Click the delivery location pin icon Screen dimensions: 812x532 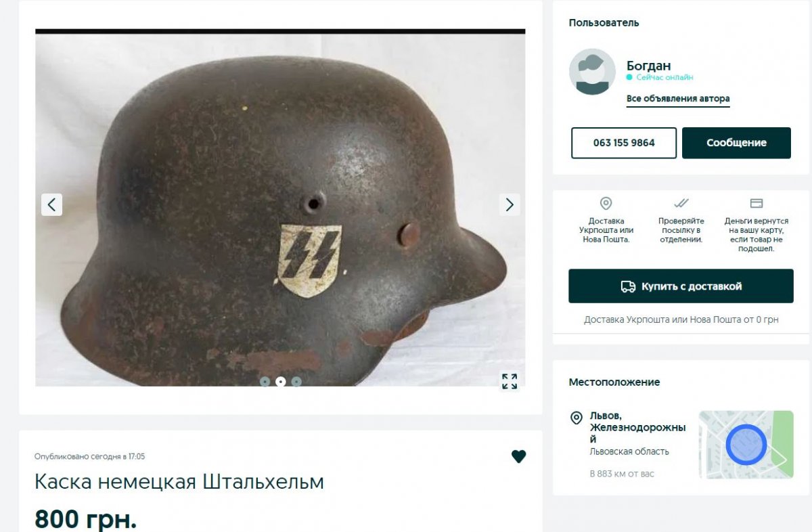pyautogui.click(x=606, y=203)
